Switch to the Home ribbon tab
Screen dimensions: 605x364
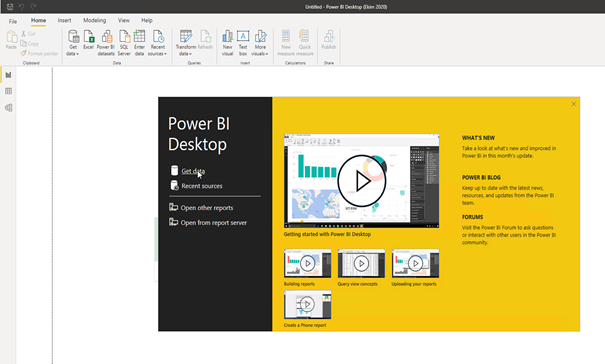coord(38,20)
